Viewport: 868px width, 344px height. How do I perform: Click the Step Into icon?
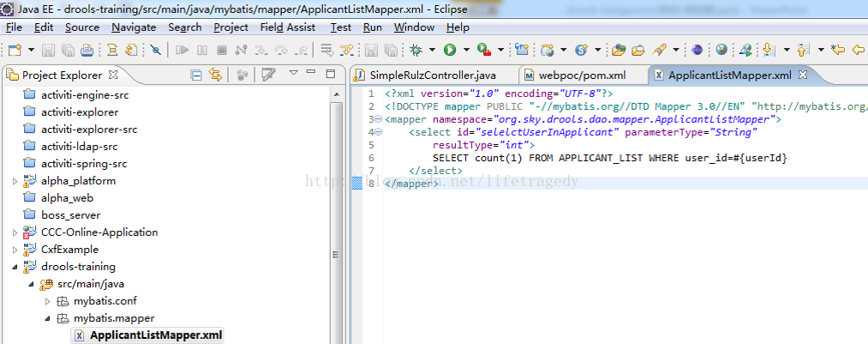click(260, 50)
